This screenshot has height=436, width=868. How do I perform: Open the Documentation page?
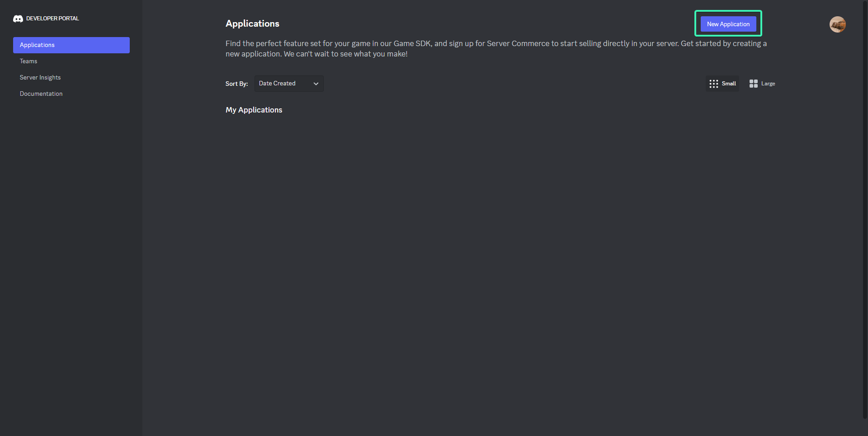point(41,94)
